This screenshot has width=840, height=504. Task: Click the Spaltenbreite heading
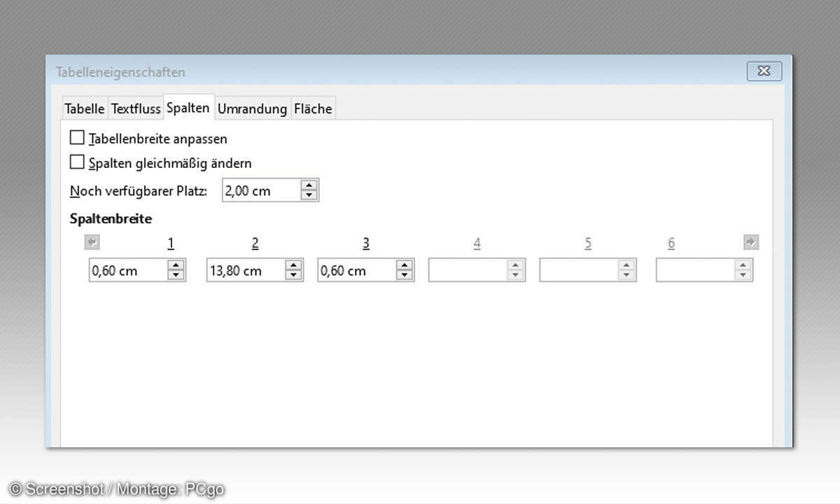point(111,218)
